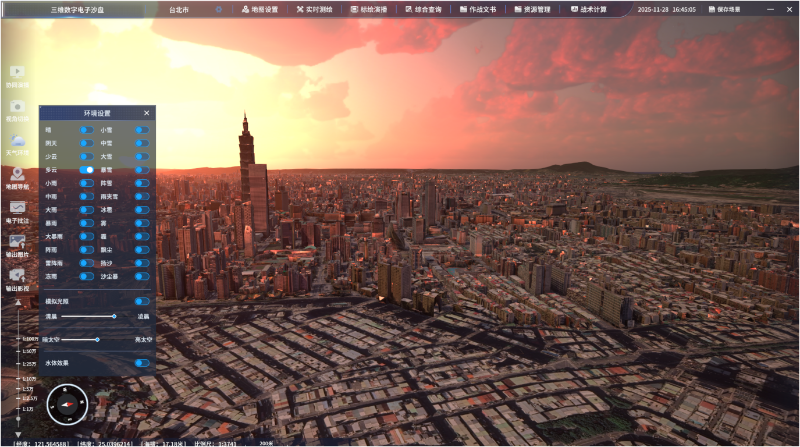Open the 天气环境 weather icon

[x=17, y=140]
